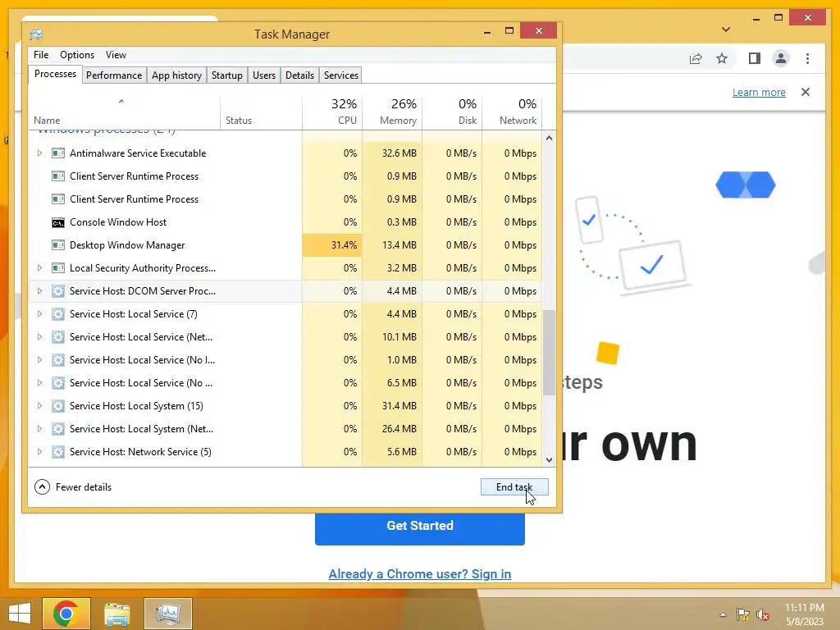Expand Service Host: DCOM Server Process
840x630 pixels.
click(39, 291)
